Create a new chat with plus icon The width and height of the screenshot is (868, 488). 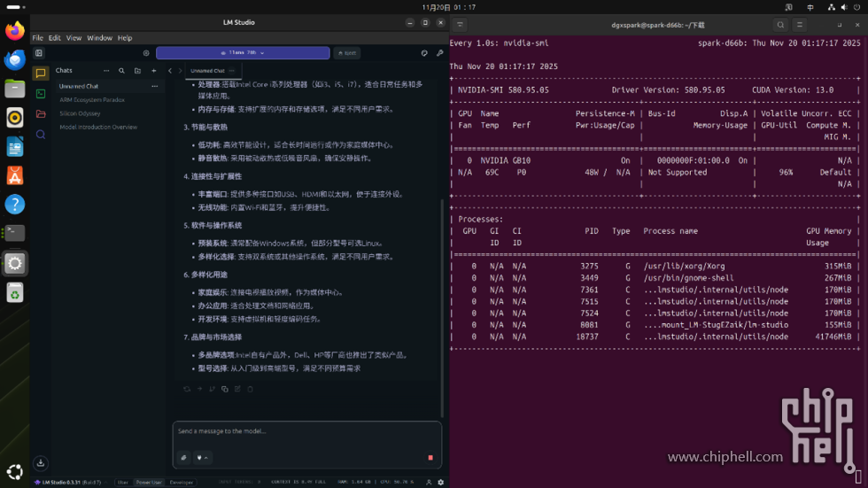tap(153, 71)
